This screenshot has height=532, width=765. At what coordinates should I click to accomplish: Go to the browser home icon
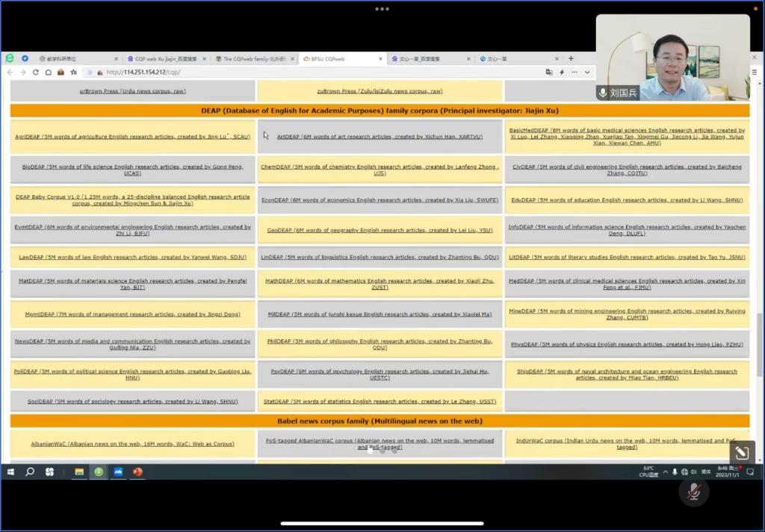point(49,72)
